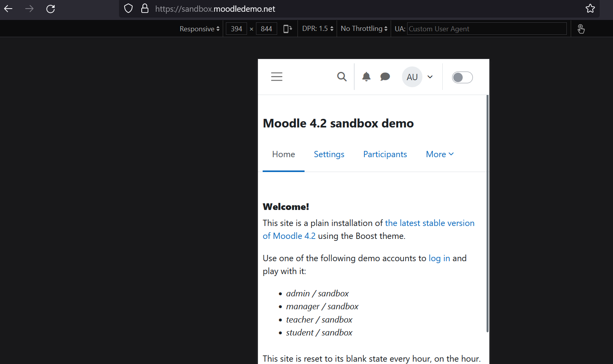Viewport: 613px width, 364px height.
Task: Click the browser forward arrow
Action: point(29,9)
